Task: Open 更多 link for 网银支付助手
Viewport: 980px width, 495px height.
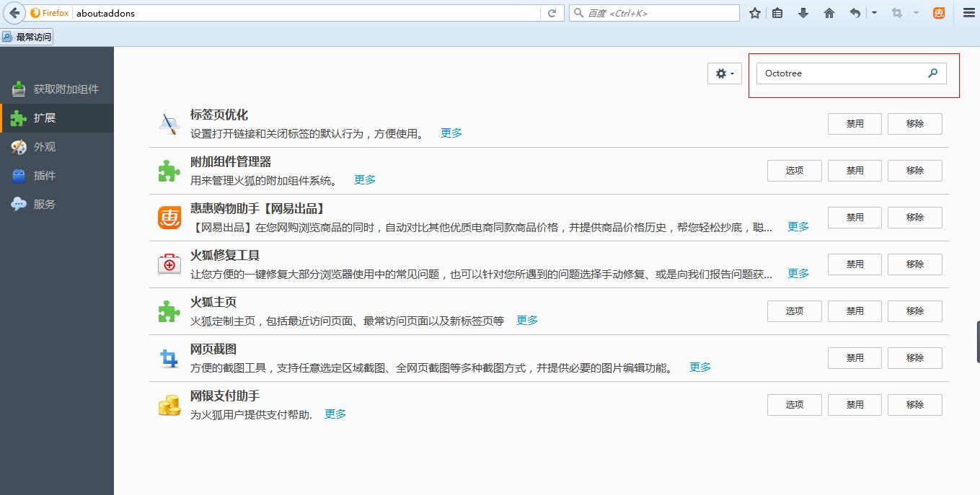Action: point(335,414)
